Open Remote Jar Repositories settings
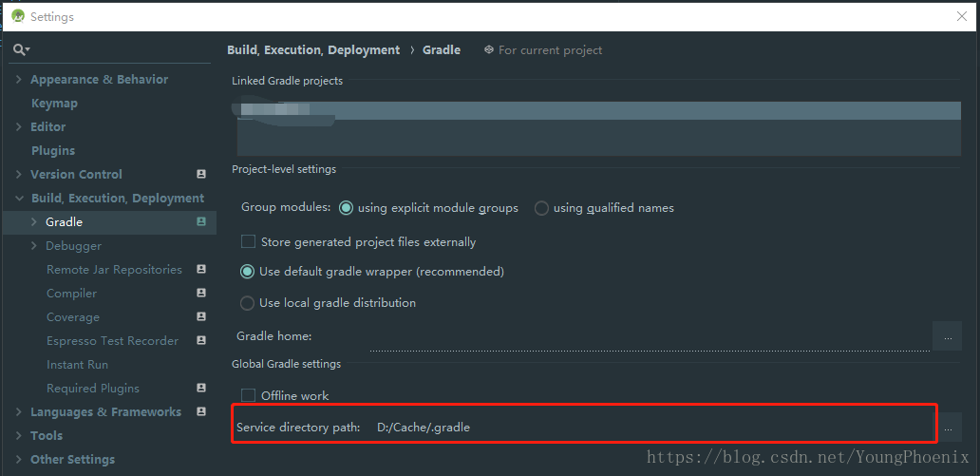The height and width of the screenshot is (476, 980). (x=114, y=270)
